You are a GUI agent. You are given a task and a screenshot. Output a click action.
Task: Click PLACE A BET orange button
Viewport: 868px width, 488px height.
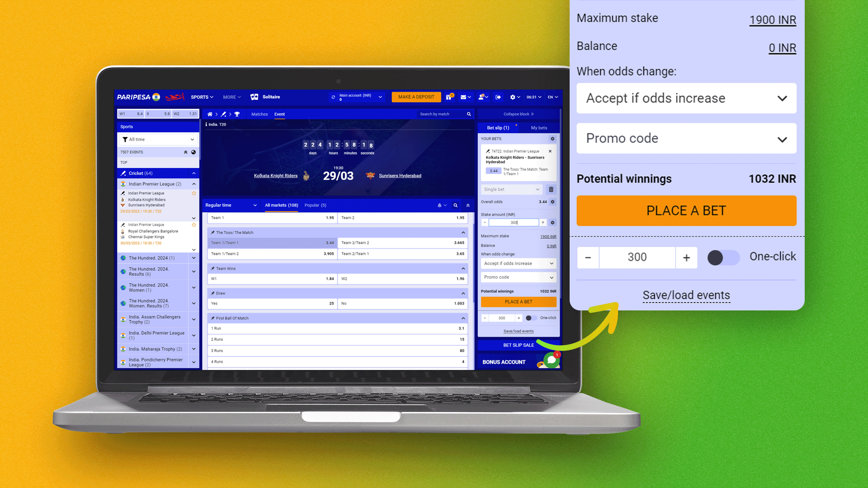(x=686, y=210)
